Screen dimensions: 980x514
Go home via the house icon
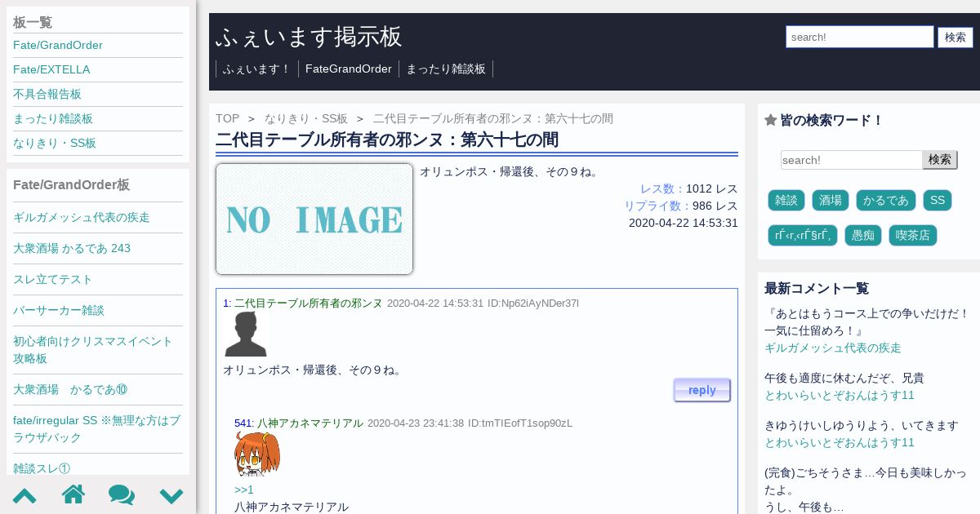point(73,494)
